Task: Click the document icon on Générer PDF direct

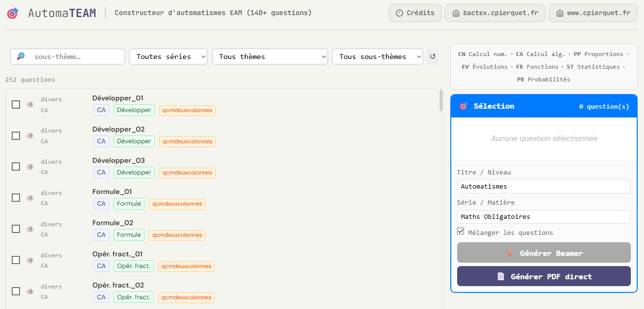Action: [x=501, y=276]
